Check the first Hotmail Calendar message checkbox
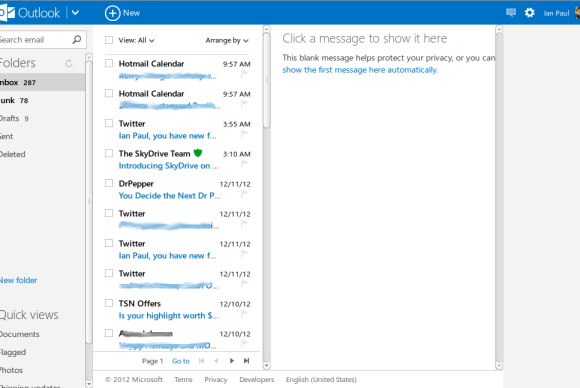This screenshot has height=388, width=580. click(109, 63)
